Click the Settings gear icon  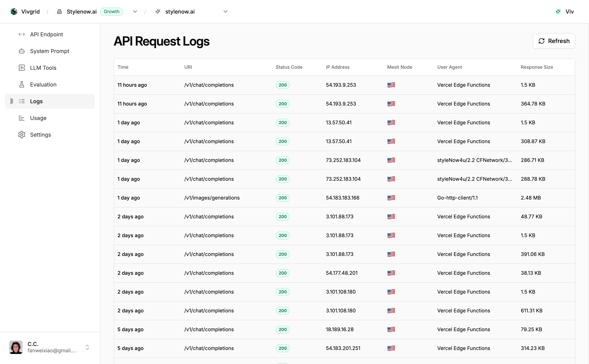tap(22, 135)
